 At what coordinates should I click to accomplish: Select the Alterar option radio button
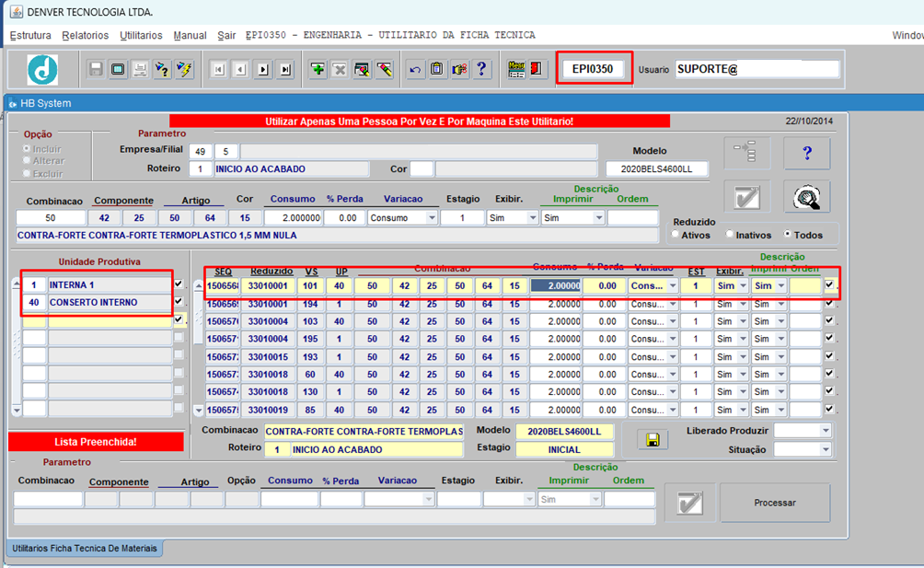27,160
